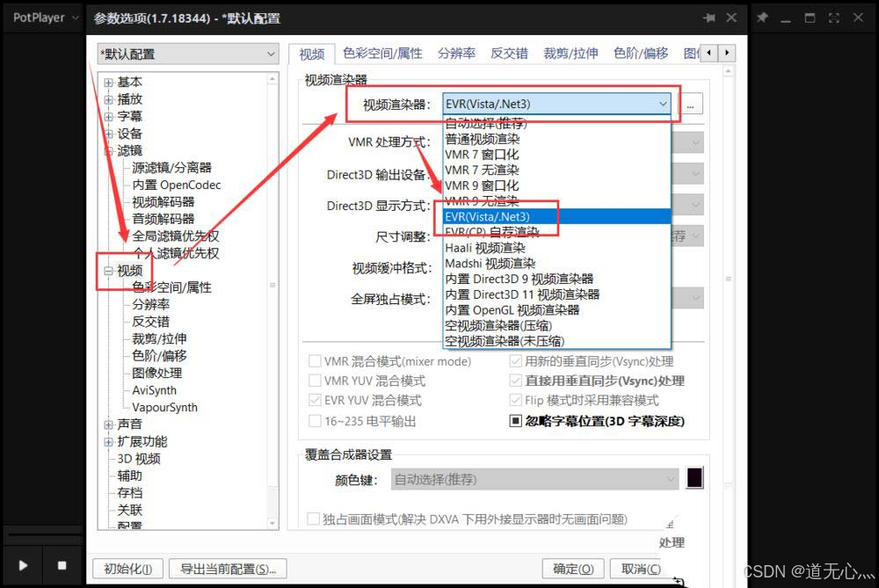Switch to the 色彩空间/属性 tab
The height and width of the screenshot is (588, 879).
382,54
